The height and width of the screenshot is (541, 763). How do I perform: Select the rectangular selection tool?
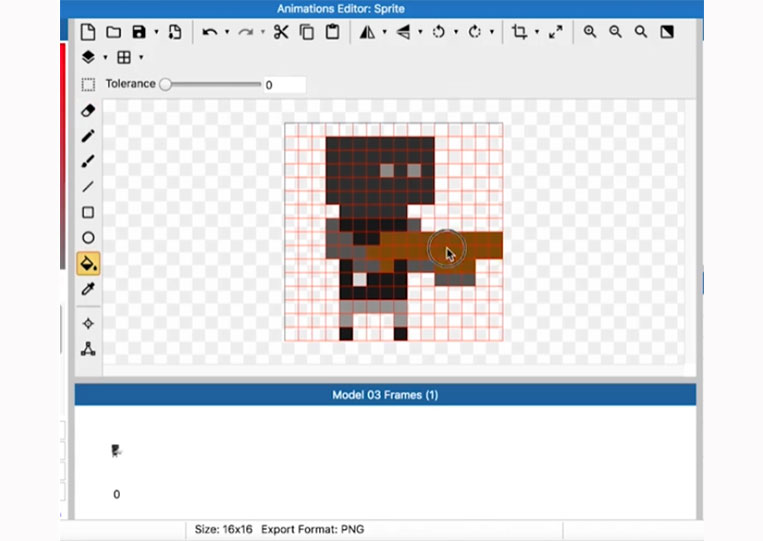click(x=88, y=85)
